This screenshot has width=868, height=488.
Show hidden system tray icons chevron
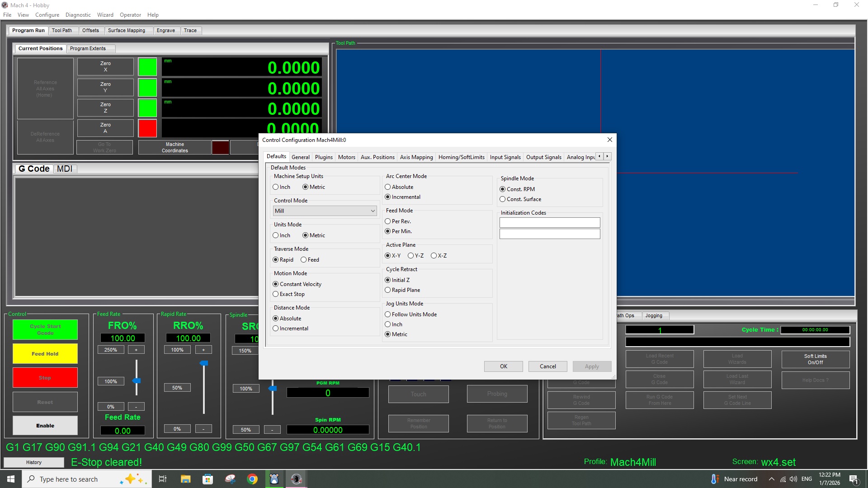tap(771, 479)
